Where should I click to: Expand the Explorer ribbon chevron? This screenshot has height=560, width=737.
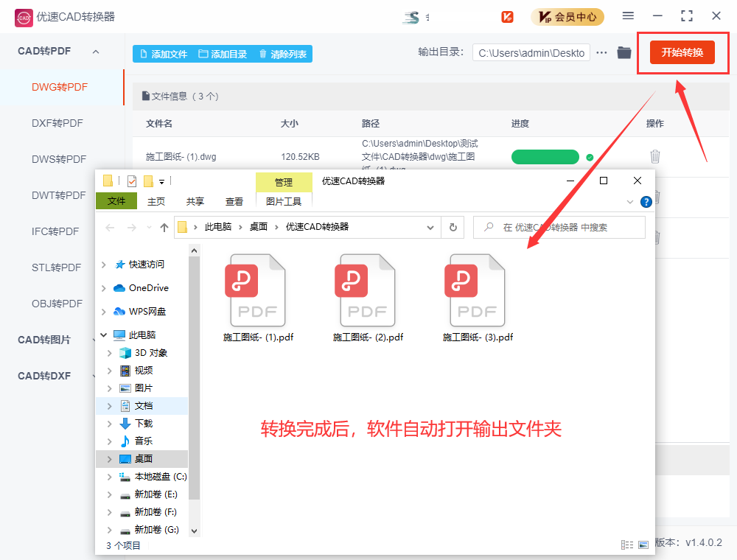coord(630,202)
